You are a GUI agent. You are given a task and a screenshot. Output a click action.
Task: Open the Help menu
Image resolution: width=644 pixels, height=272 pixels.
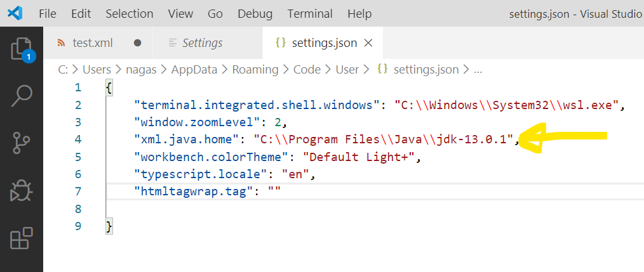[359, 13]
